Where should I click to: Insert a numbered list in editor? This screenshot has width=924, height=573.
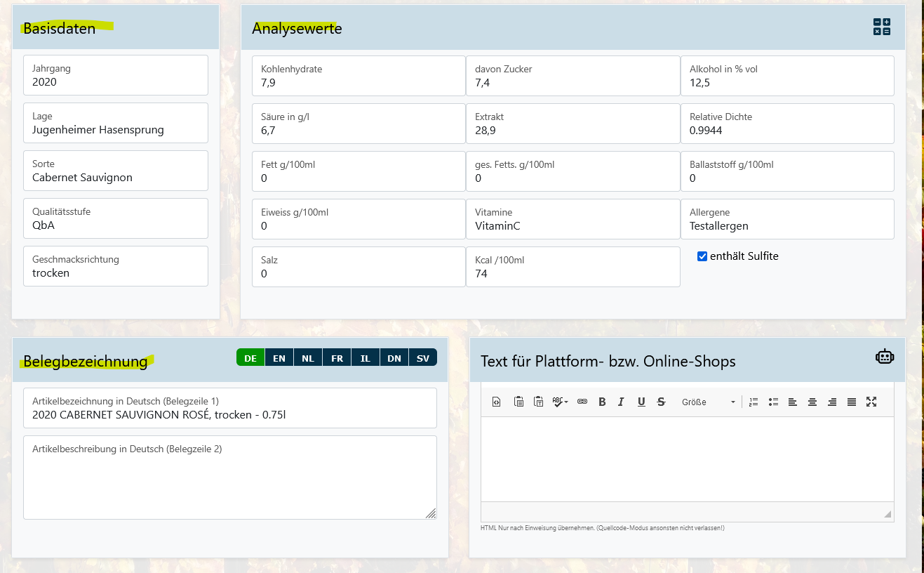(754, 402)
